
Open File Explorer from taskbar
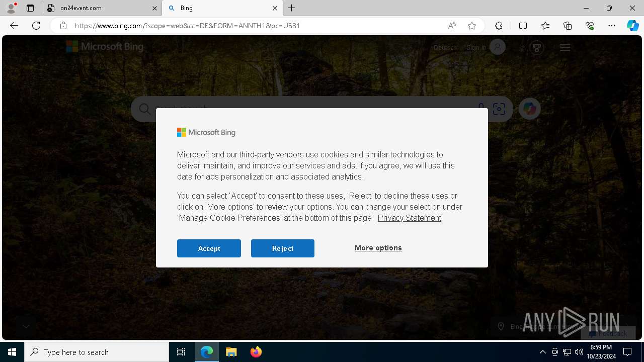coord(231,352)
